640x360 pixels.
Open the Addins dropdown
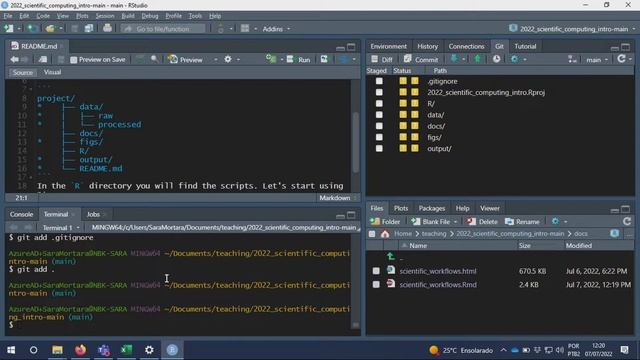coord(276,29)
